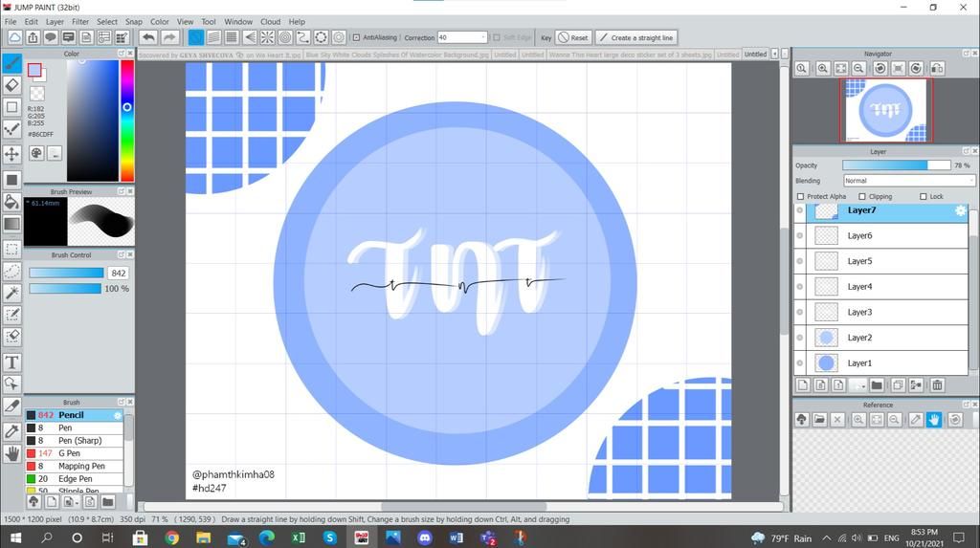Open Word from the taskbar
Viewport: 980px width, 548px height.
pyautogui.click(x=457, y=537)
